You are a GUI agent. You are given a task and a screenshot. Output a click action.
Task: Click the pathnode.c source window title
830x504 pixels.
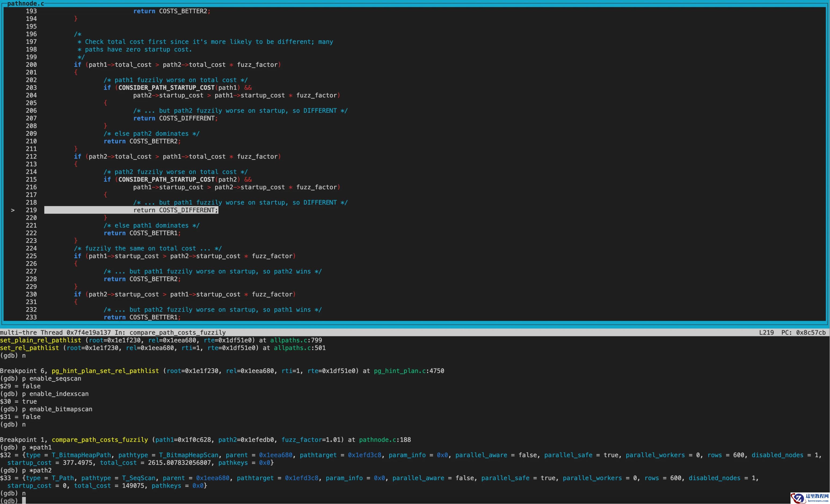tap(26, 3)
